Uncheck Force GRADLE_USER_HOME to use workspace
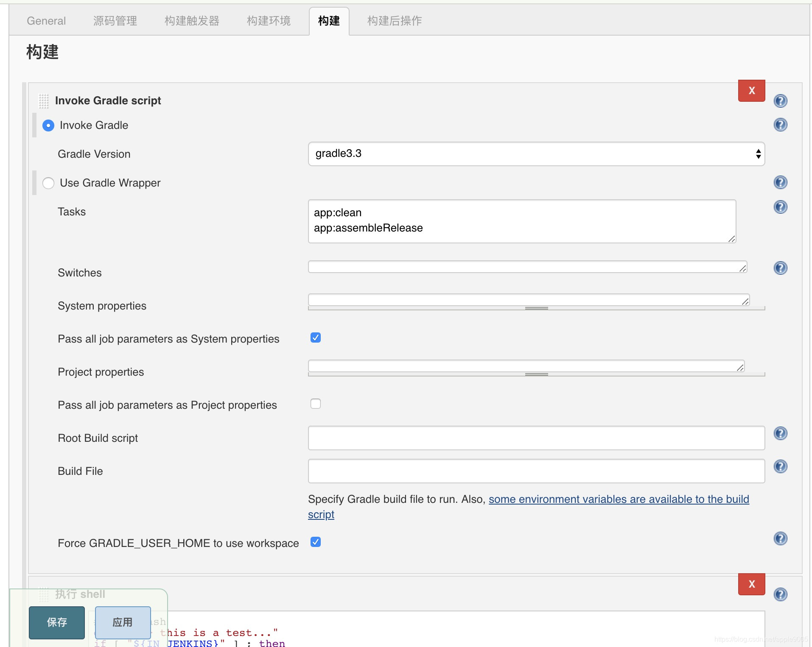The width and height of the screenshot is (812, 647). [x=316, y=542]
